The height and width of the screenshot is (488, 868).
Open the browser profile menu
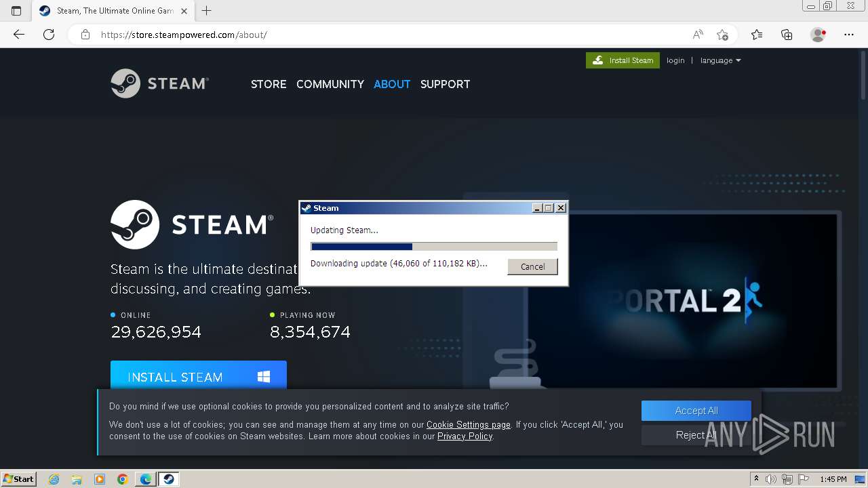point(818,35)
